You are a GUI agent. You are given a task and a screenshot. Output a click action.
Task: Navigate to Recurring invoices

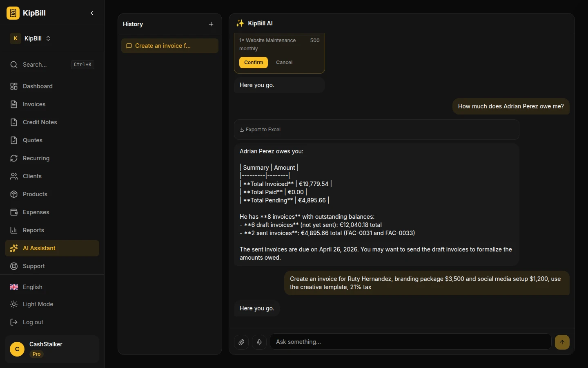[36, 158]
